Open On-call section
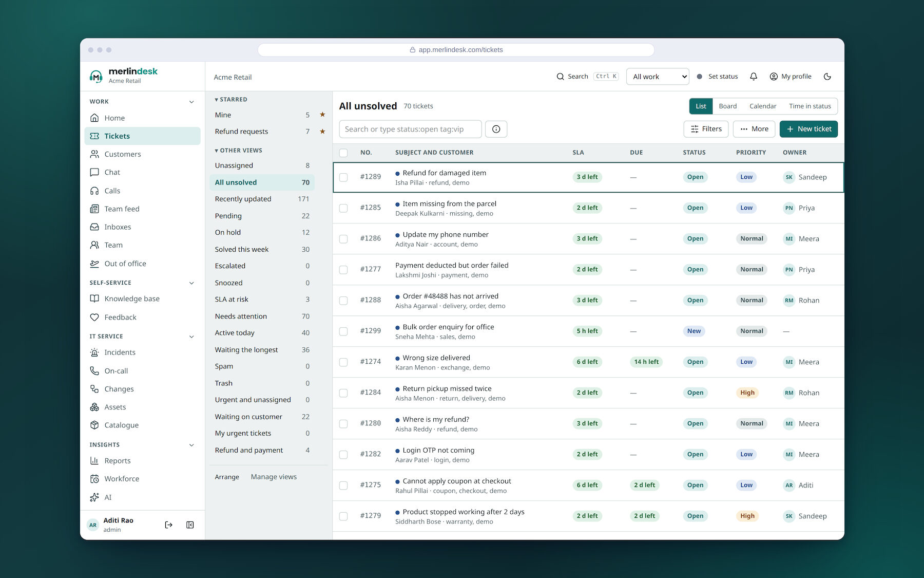The image size is (924, 578). 142,371
